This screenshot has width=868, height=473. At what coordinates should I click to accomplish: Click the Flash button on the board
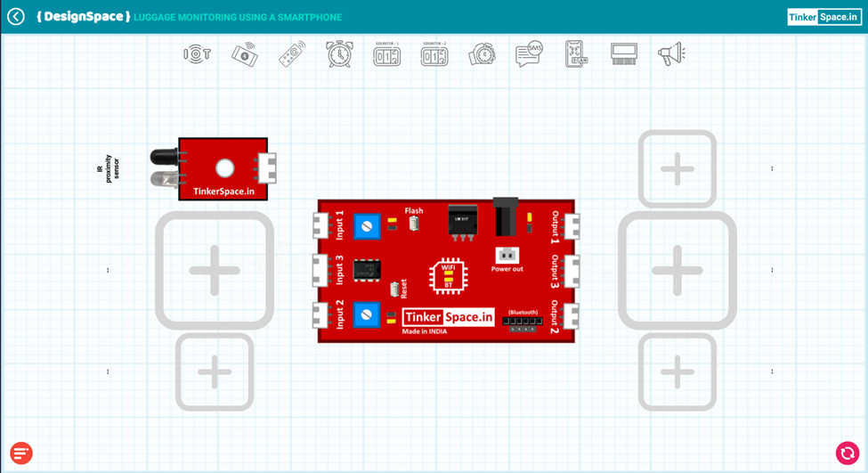point(413,224)
